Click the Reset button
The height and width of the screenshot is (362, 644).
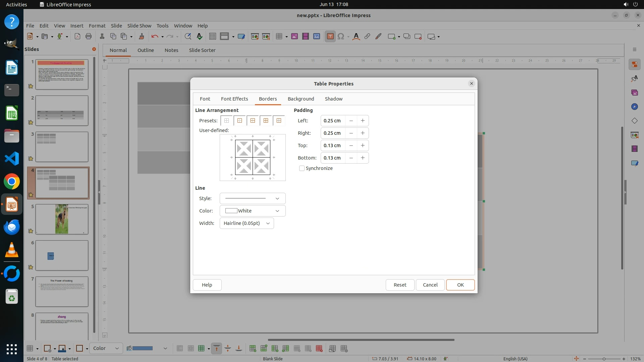click(399, 285)
